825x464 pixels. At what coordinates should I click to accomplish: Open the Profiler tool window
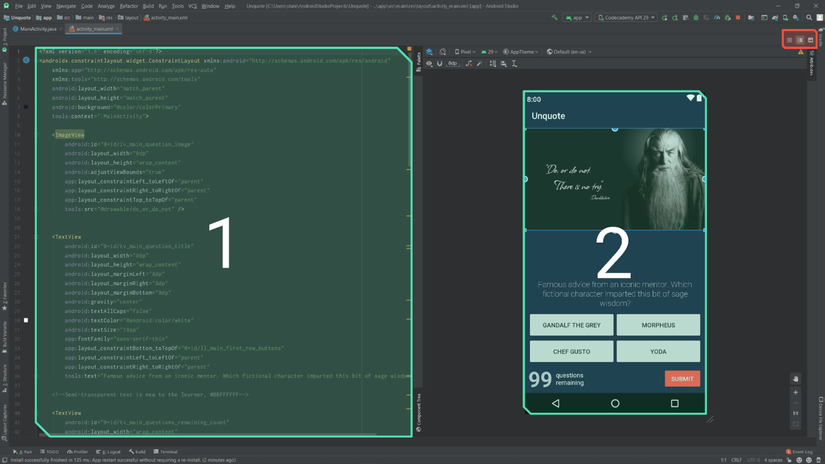pos(78,452)
